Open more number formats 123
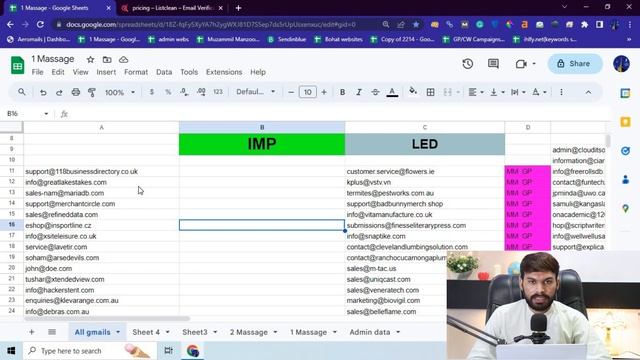The width and height of the screenshot is (640, 360). (218, 92)
